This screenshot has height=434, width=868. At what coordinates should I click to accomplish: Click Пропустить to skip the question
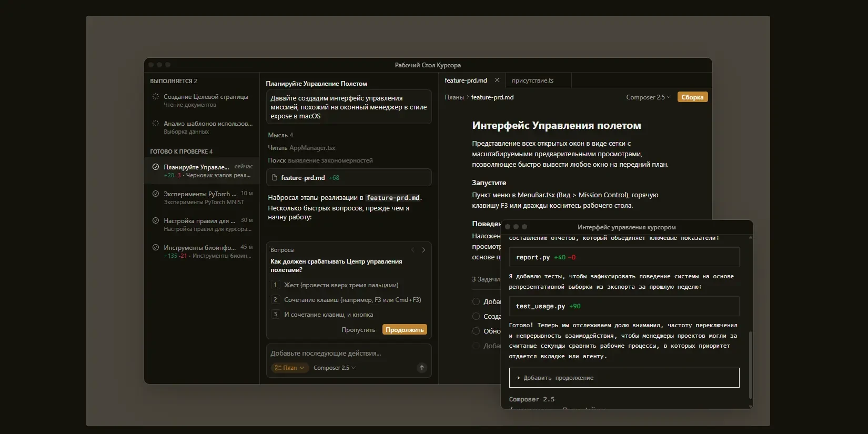pos(358,330)
